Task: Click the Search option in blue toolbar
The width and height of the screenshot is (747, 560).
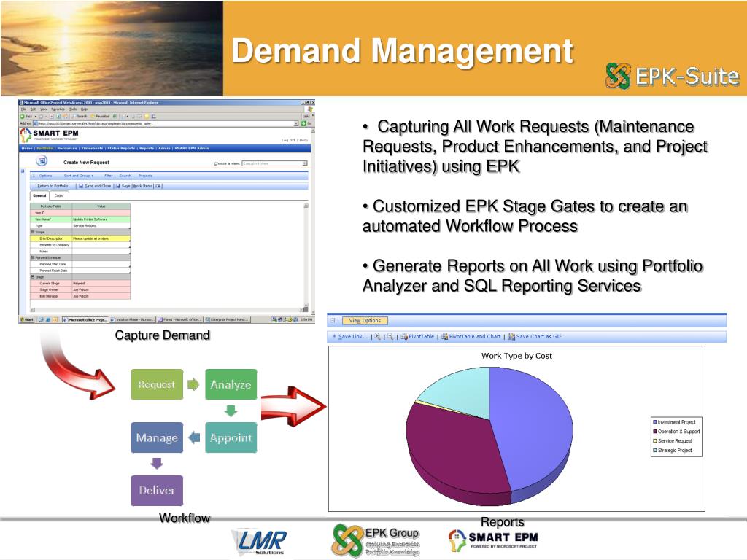Action: 125,176
